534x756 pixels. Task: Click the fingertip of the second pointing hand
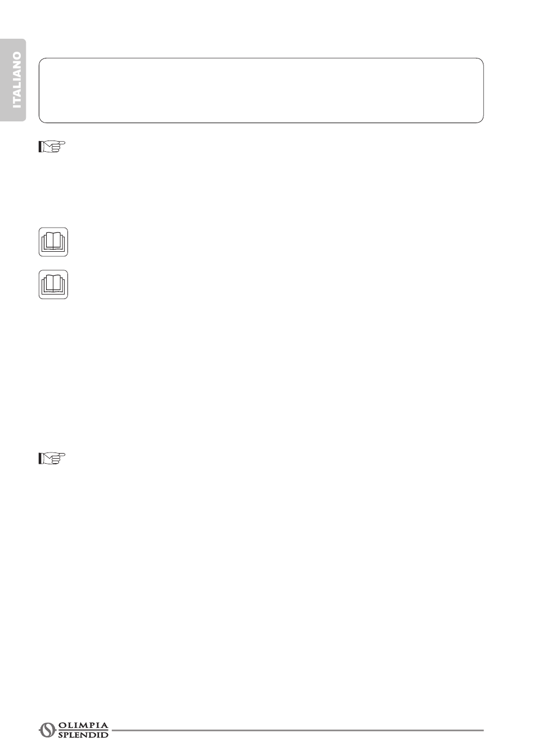pyautogui.click(x=64, y=455)
